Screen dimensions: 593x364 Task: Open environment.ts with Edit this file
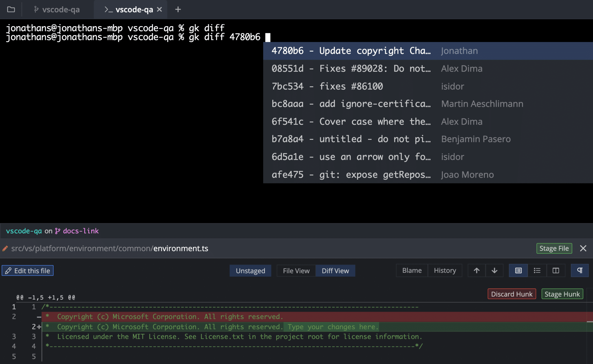click(28, 271)
